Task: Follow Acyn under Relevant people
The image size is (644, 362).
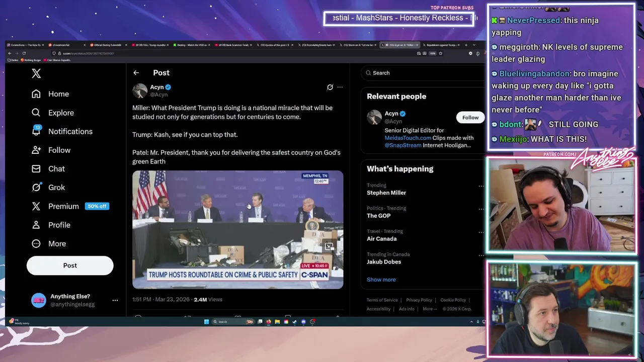Action: [470, 118]
